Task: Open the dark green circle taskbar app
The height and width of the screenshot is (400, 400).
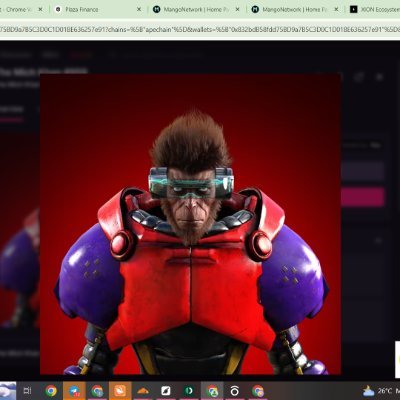Action: click(189, 390)
